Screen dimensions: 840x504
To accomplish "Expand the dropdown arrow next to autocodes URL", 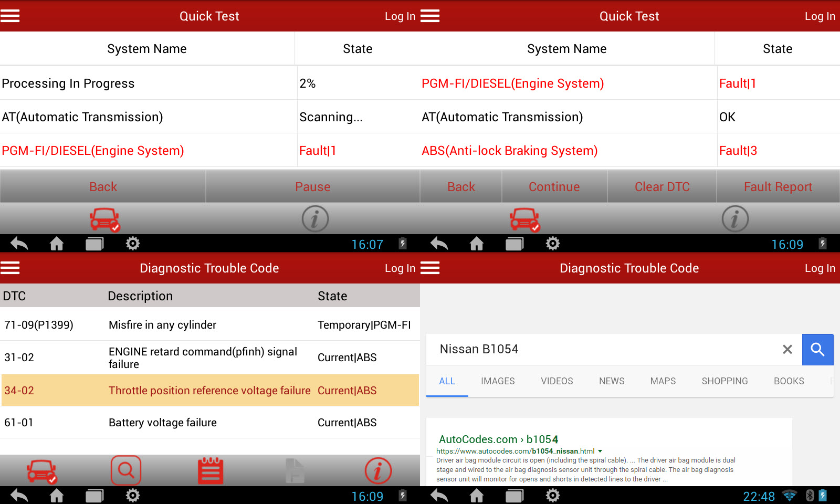I will tap(600, 451).
